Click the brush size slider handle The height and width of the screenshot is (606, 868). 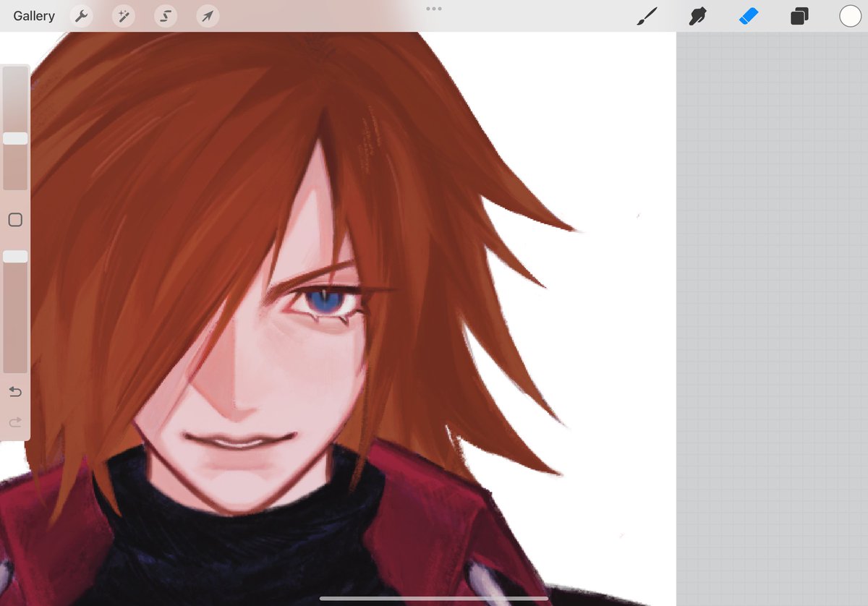tap(15, 138)
